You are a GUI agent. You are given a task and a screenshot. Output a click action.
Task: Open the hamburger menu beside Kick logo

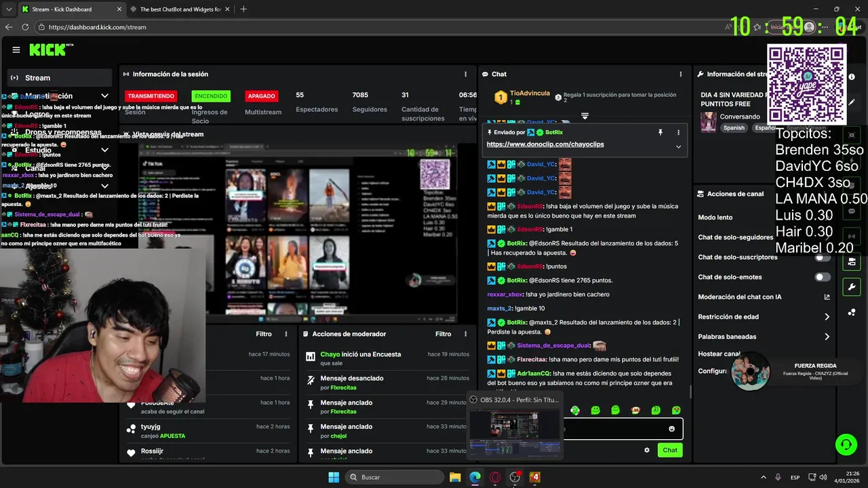click(x=16, y=49)
